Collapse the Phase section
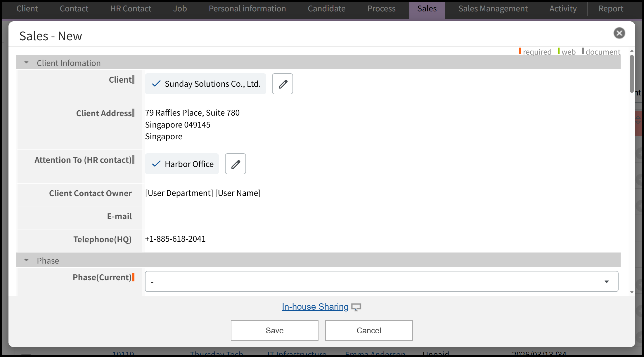644x357 pixels. pos(27,260)
